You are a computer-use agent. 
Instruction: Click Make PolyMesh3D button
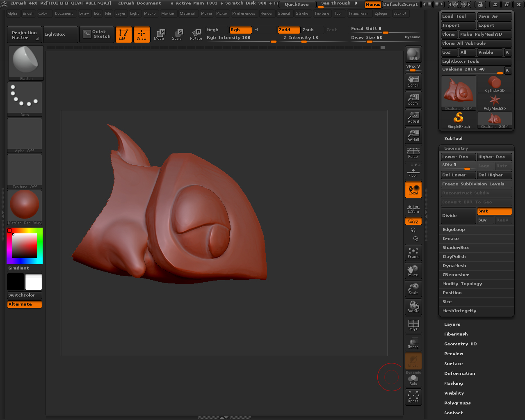[x=486, y=34]
